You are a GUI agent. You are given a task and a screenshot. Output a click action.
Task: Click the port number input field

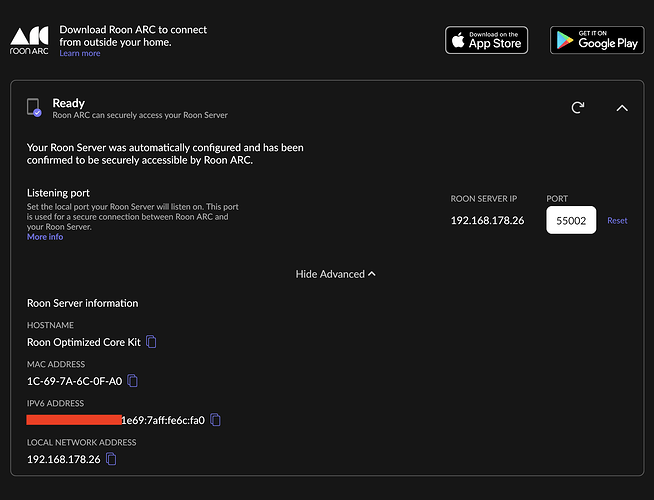click(571, 220)
